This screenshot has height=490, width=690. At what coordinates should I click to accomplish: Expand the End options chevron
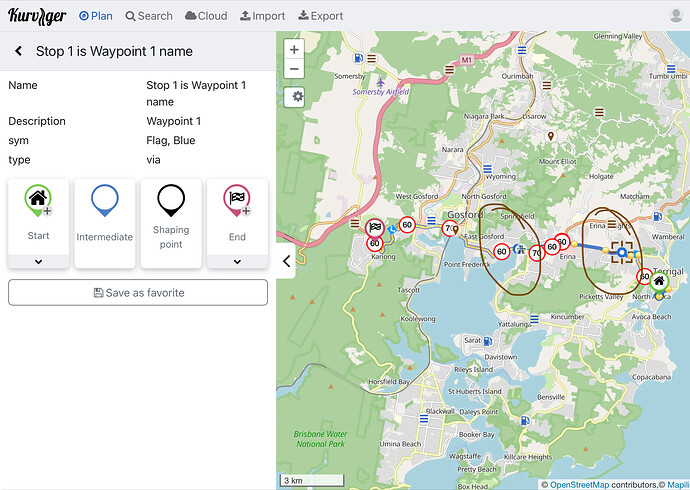(x=237, y=261)
